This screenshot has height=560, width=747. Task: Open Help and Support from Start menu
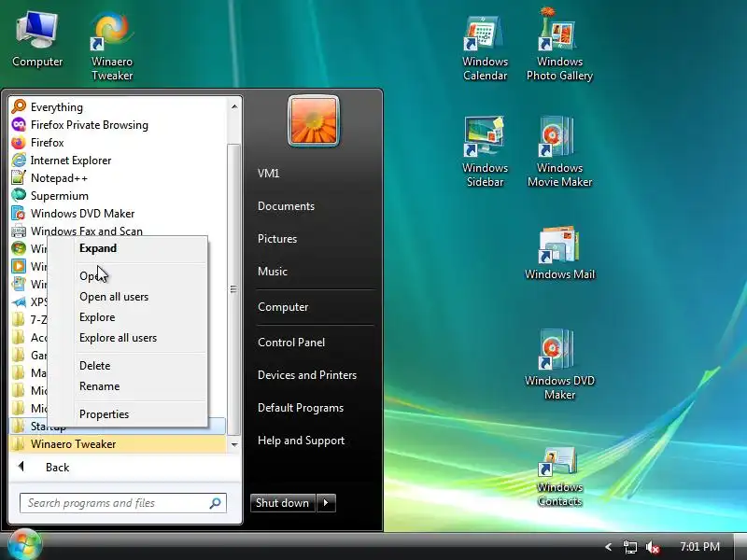pos(316,441)
